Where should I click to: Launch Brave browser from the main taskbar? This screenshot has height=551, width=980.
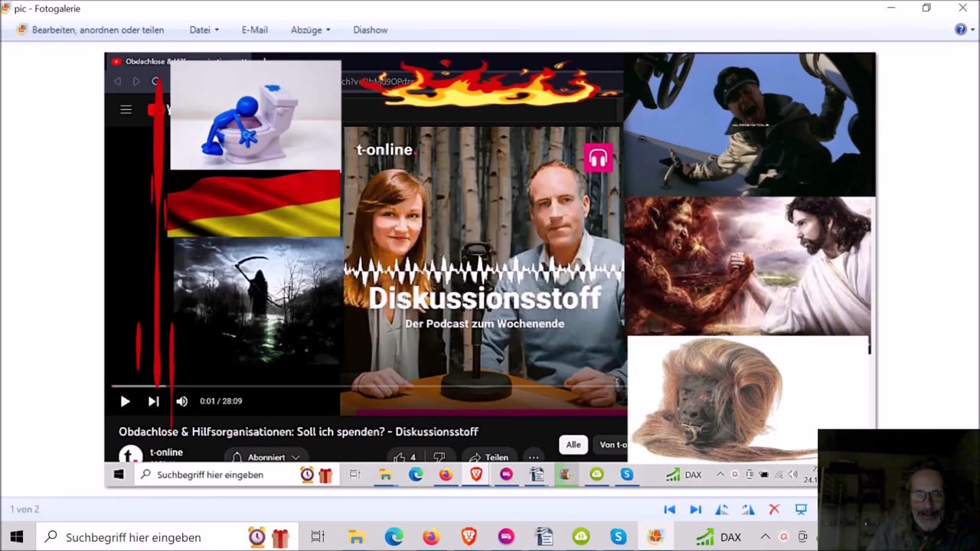(x=469, y=537)
